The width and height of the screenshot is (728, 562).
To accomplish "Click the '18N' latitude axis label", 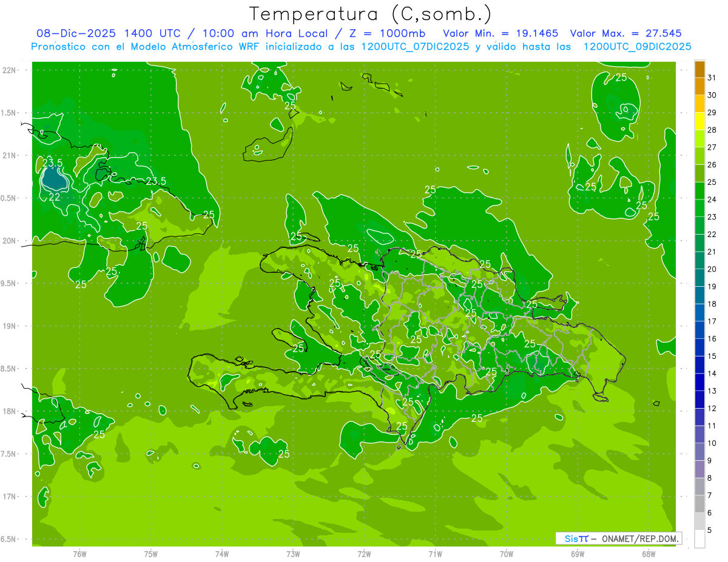I will click(x=8, y=411).
